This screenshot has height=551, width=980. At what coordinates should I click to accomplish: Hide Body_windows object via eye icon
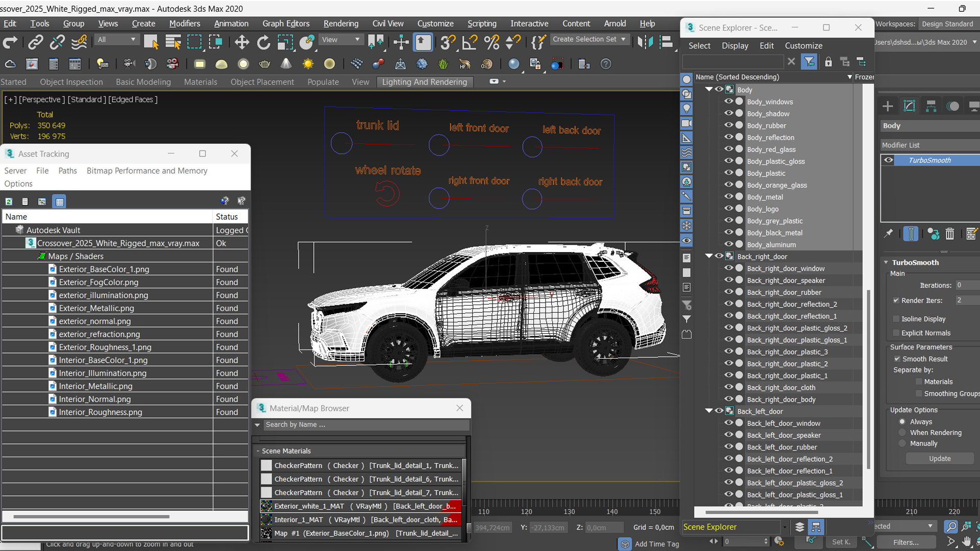click(x=728, y=101)
